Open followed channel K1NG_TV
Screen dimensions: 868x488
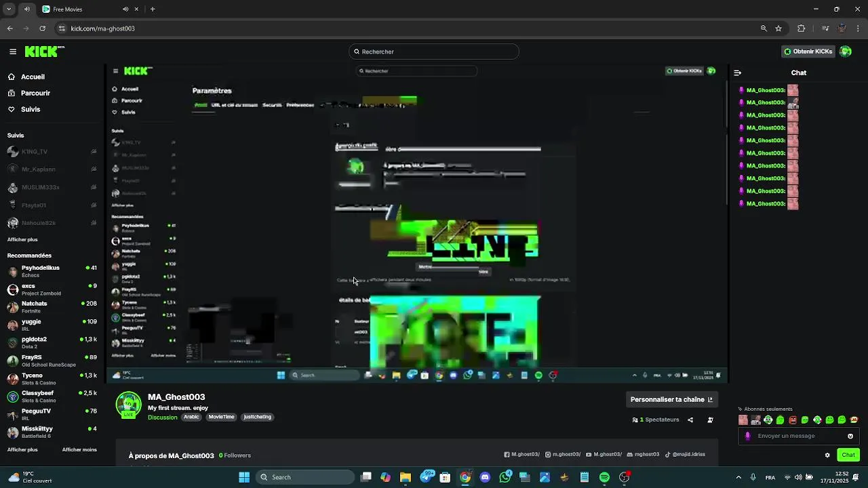click(52, 152)
